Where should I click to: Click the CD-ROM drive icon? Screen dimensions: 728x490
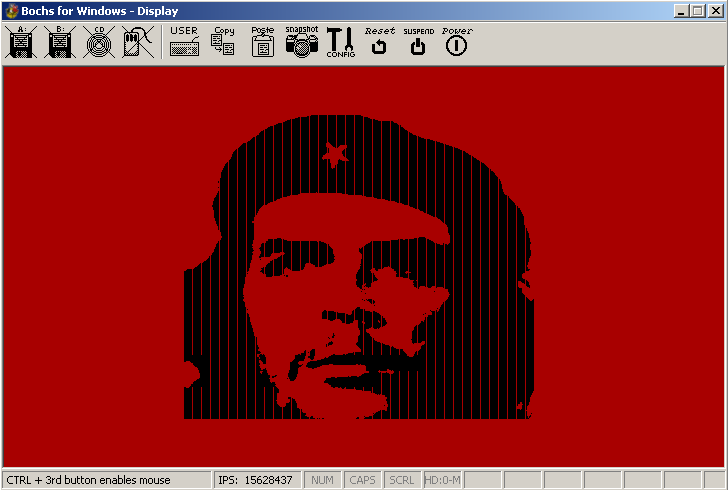(99, 42)
